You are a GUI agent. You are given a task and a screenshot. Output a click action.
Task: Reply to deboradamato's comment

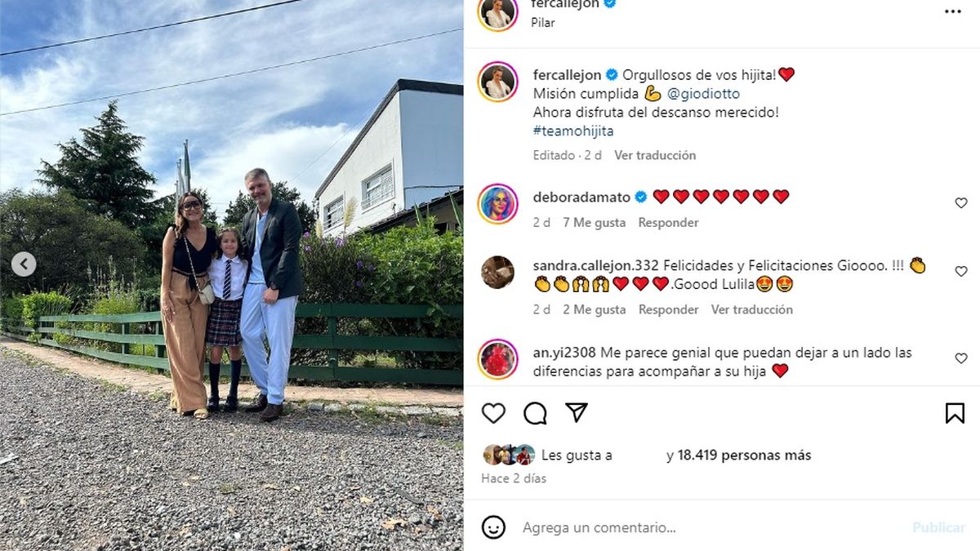pos(668,222)
